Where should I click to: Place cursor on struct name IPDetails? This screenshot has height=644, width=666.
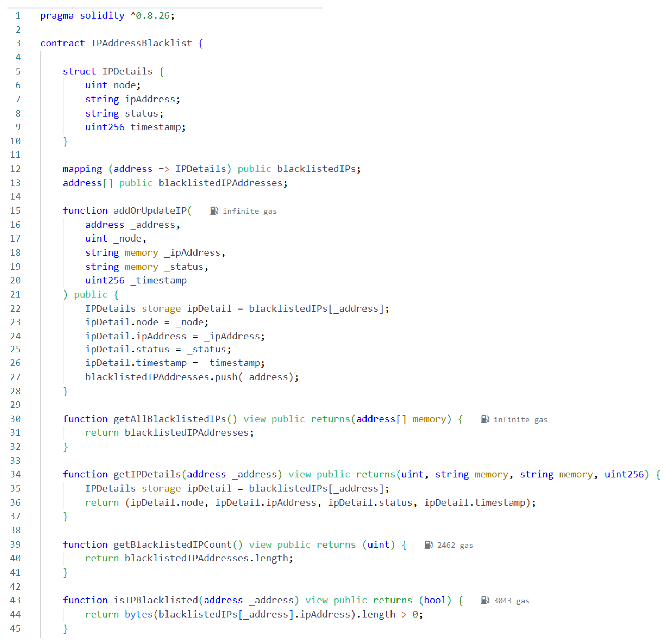point(127,71)
